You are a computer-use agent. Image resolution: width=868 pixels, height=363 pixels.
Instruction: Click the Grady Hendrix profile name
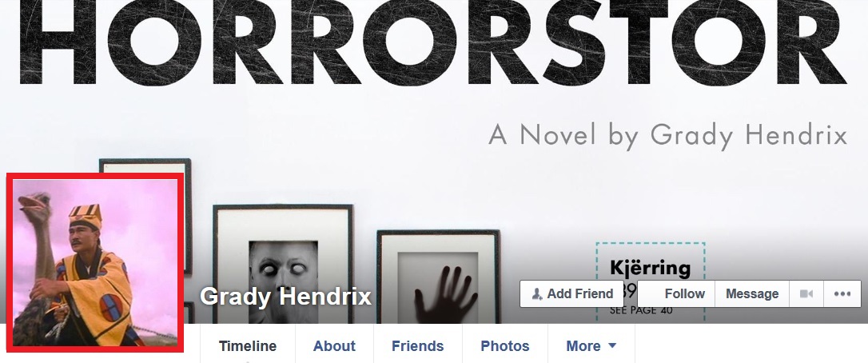pyautogui.click(x=285, y=296)
